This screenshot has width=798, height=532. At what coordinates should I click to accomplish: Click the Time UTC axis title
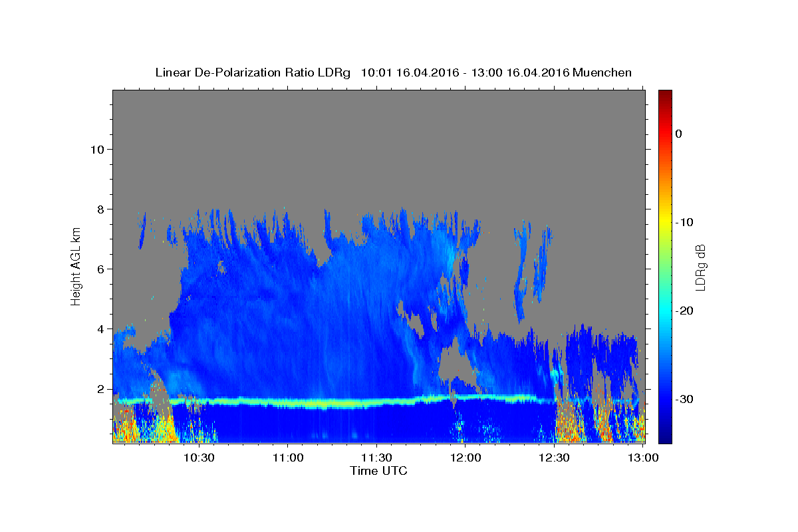(378, 471)
